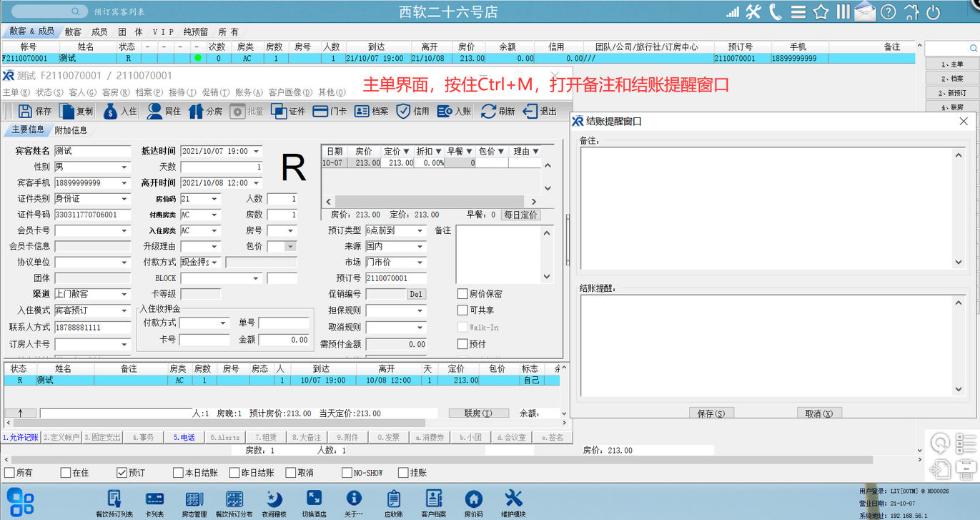Check the NO-SHOW filter checkbox
980x520 pixels.
pos(347,473)
